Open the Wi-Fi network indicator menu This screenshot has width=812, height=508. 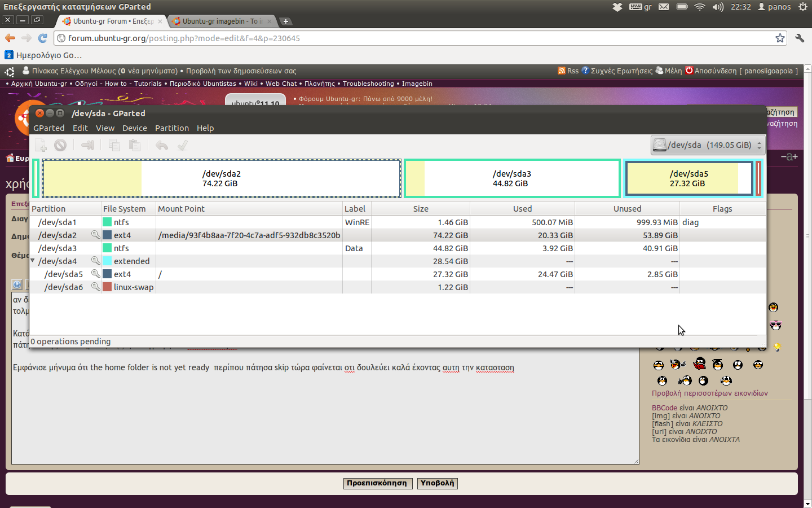(x=699, y=7)
